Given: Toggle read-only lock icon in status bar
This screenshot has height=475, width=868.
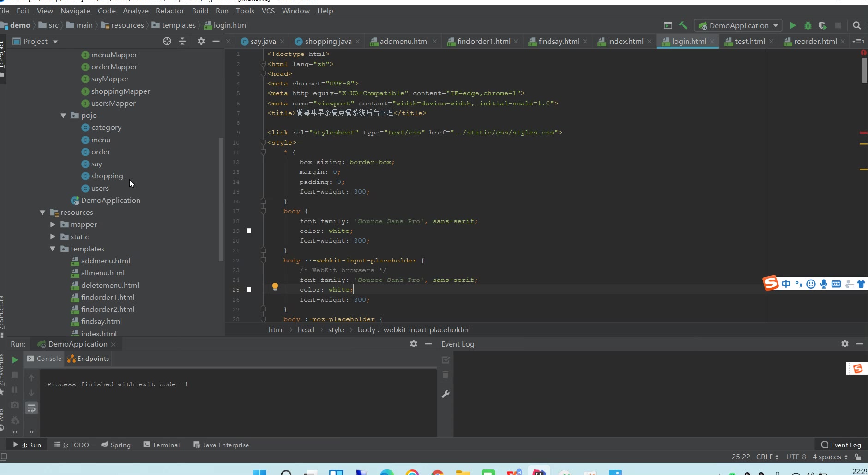Looking at the screenshot, I should (858, 457).
